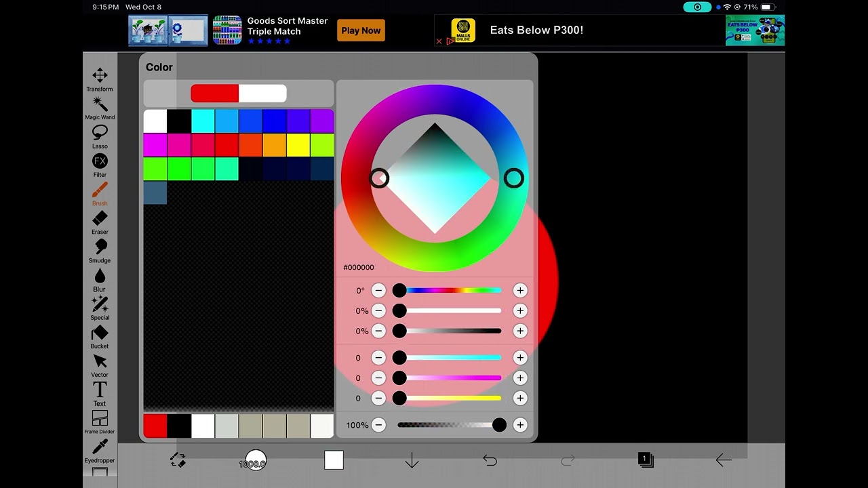Decrease yellow value with minus button

[x=379, y=398]
